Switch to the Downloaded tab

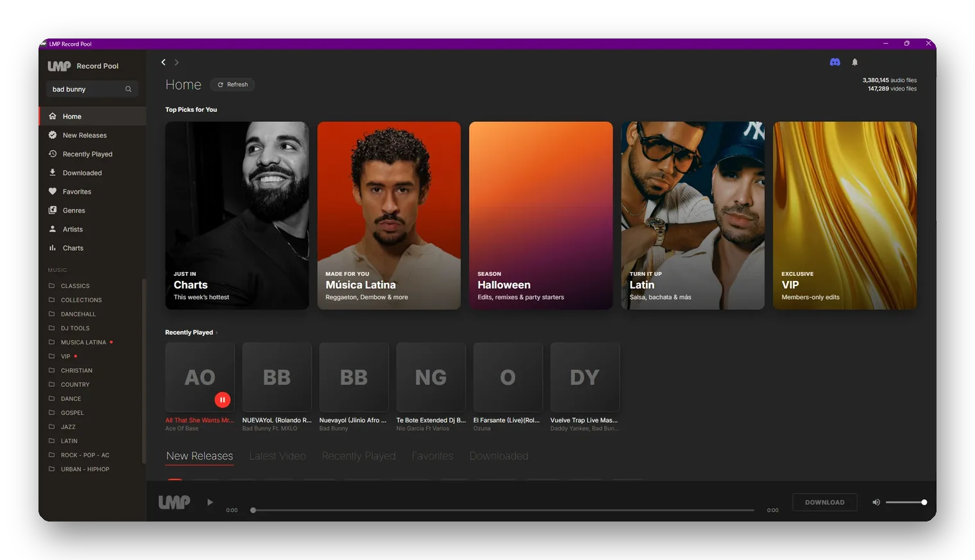pos(498,456)
